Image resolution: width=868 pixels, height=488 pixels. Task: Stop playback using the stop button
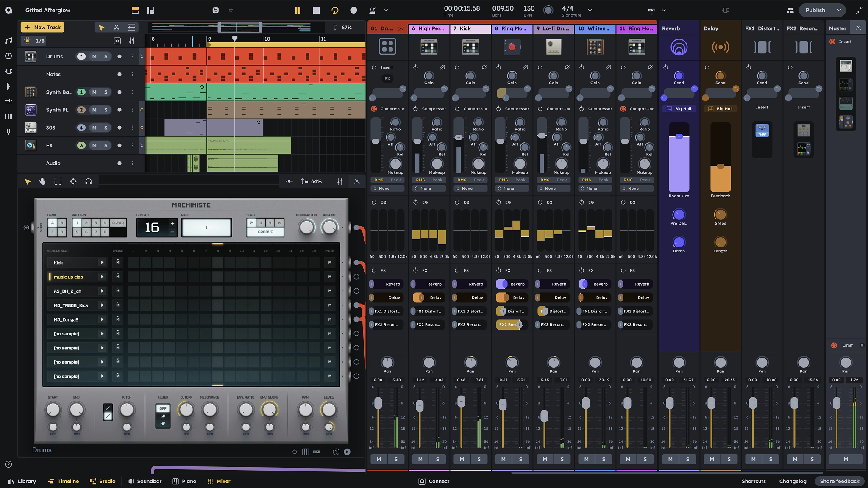316,10
